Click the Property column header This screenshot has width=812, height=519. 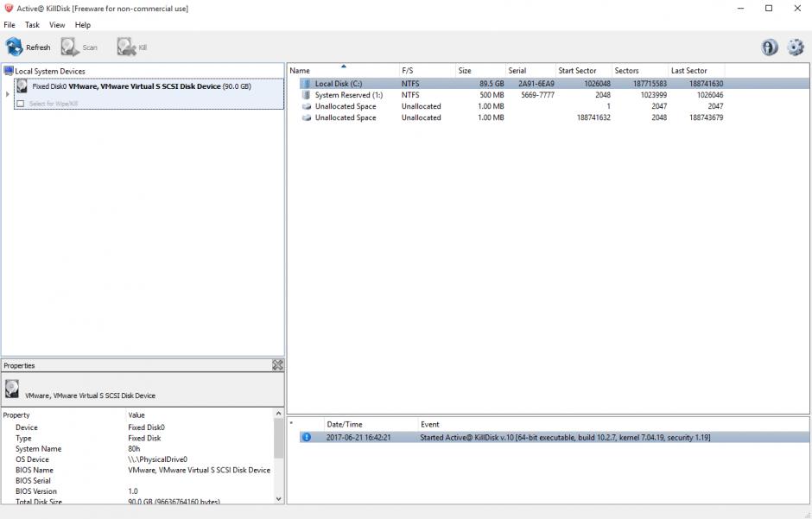point(64,415)
